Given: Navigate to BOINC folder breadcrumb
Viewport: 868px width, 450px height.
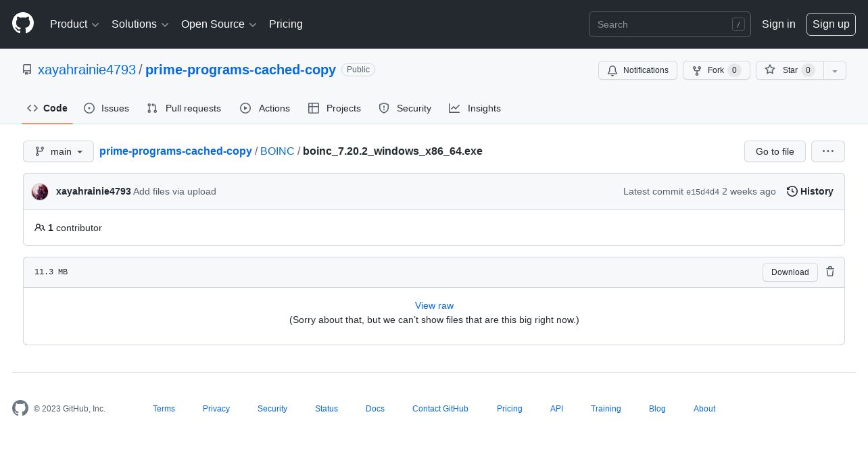Looking at the screenshot, I should (x=277, y=151).
